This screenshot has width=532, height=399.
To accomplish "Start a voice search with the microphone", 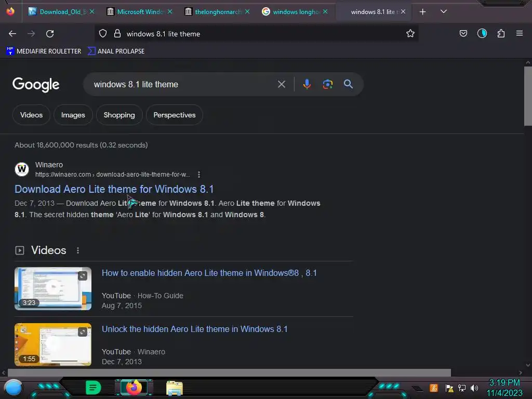I will (x=307, y=84).
